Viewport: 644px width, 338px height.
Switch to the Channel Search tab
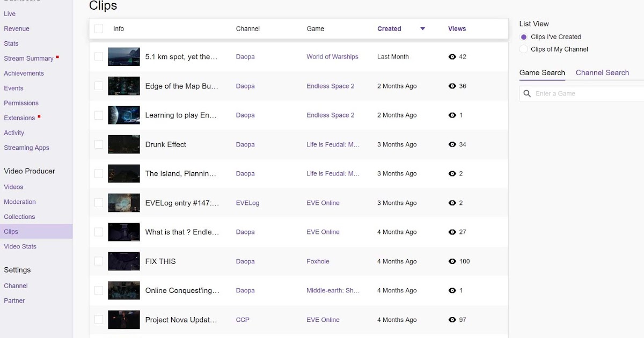pyautogui.click(x=603, y=72)
